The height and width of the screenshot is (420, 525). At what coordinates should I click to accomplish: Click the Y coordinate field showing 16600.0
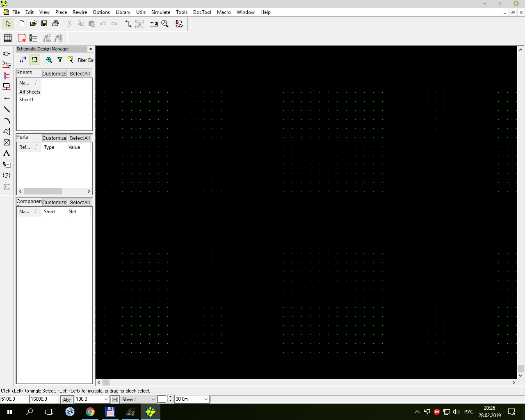(44, 399)
